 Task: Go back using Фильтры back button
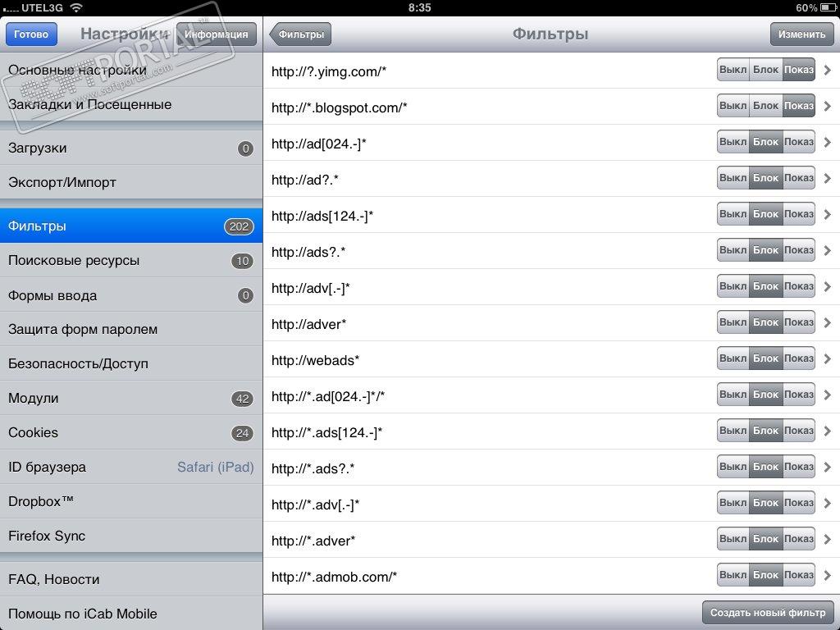(x=300, y=34)
